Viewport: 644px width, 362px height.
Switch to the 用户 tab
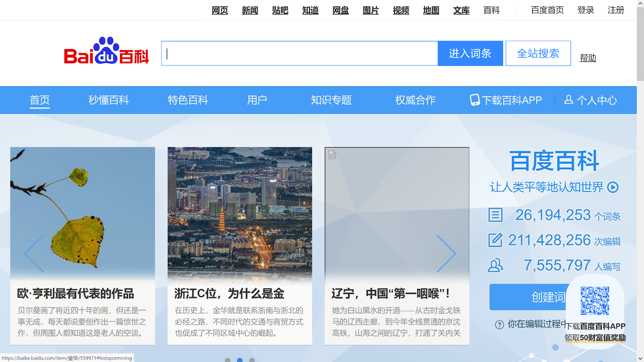(x=257, y=100)
